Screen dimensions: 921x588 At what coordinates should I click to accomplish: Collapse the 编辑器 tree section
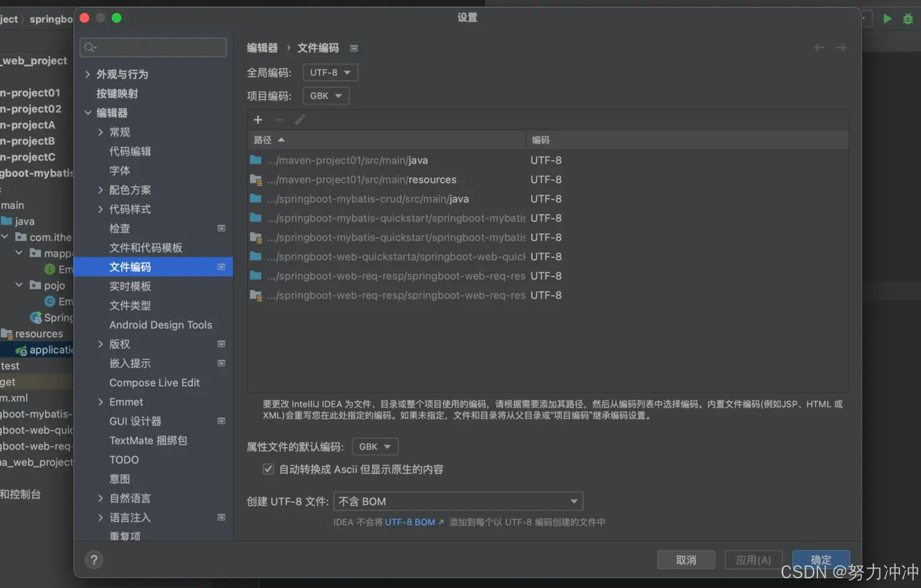88,113
